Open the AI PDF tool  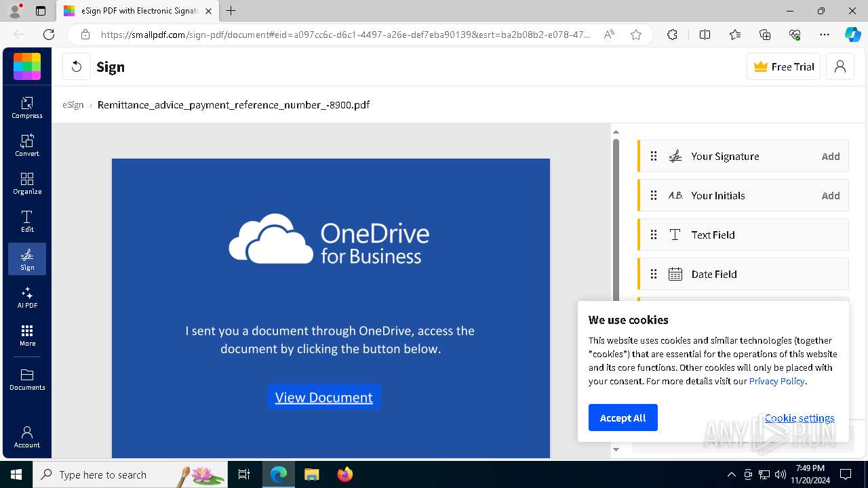[27, 297]
